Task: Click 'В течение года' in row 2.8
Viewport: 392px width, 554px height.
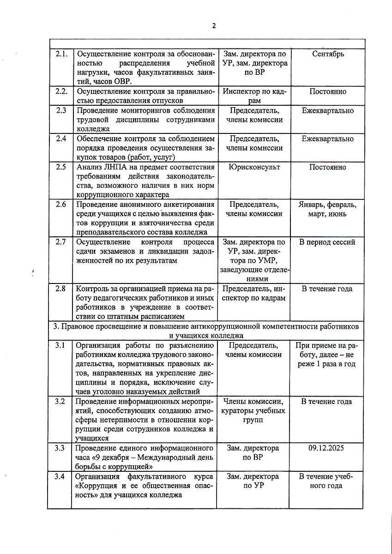Action: click(327, 289)
